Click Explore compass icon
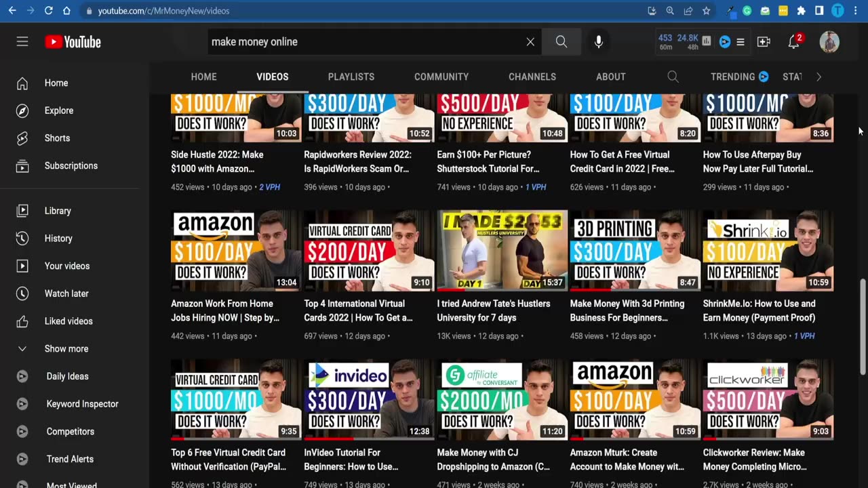This screenshot has height=488, width=868. pos(22,110)
